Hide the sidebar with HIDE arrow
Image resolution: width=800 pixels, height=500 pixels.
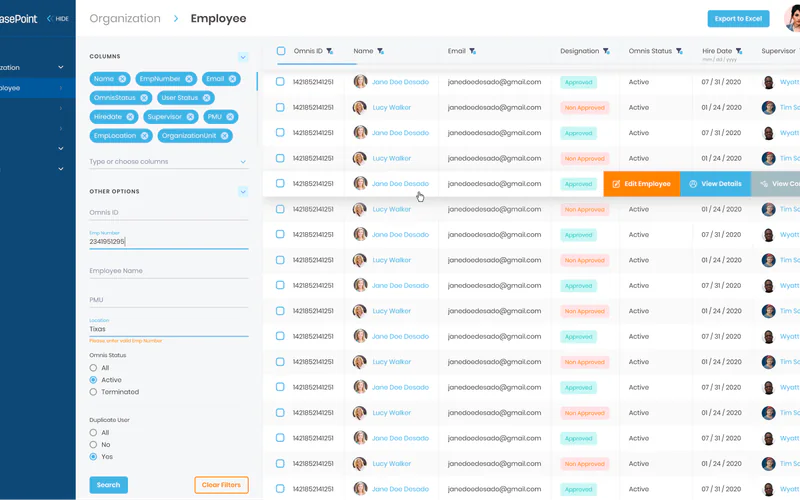(x=57, y=18)
